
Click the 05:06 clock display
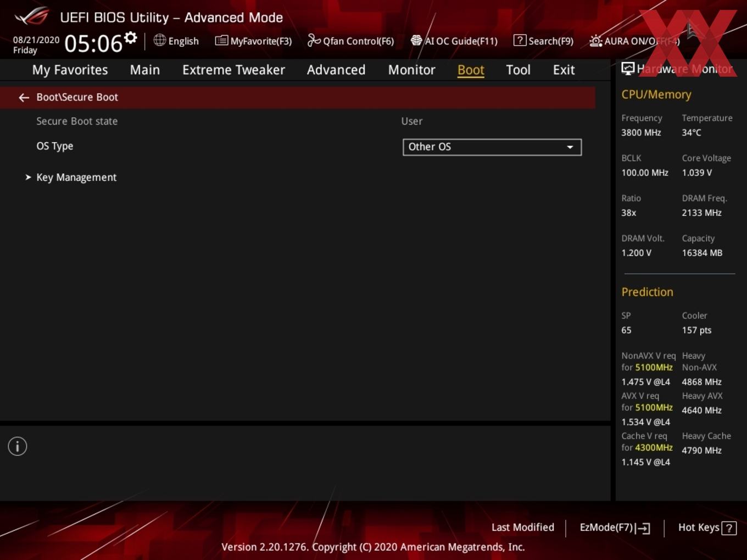(x=93, y=44)
